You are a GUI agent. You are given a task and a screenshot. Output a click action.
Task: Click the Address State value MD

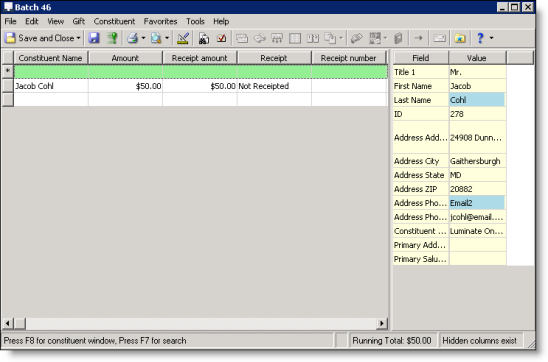click(x=477, y=175)
